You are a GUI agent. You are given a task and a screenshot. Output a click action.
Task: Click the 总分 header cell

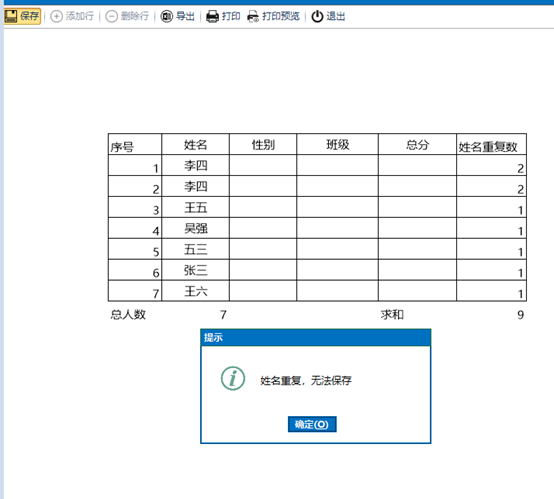pos(417,144)
